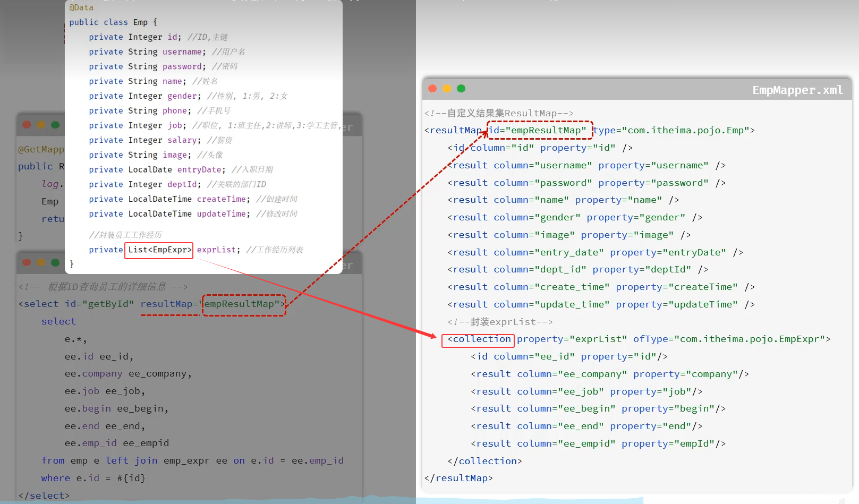This screenshot has width=859, height=504.
Task: Click dashed-box empResultMap in select statement
Action: click(244, 304)
